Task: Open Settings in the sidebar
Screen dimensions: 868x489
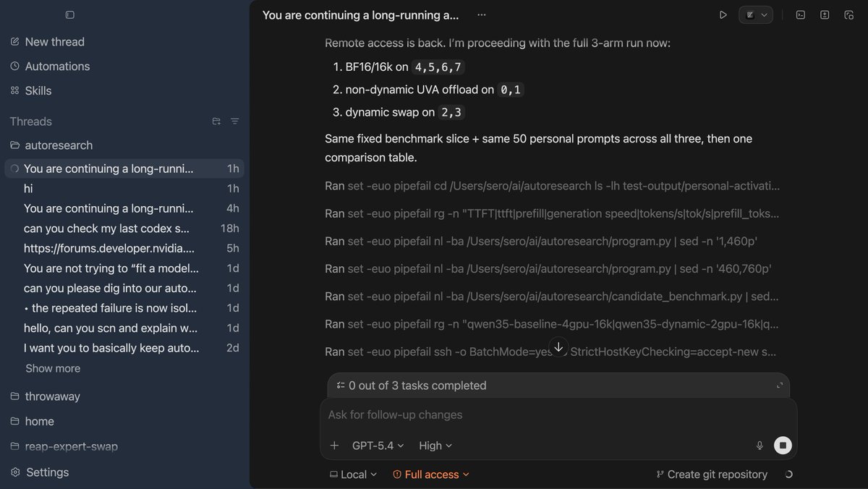Action: point(40,472)
